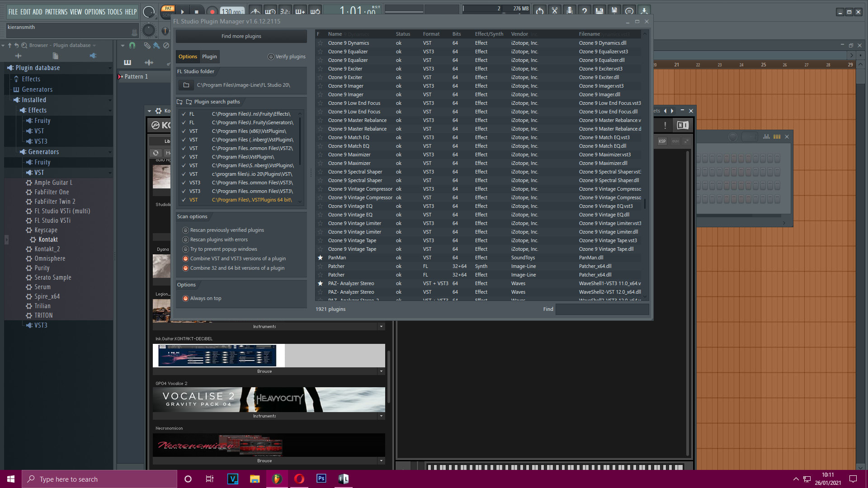Image resolution: width=868 pixels, height=488 pixels.
Task: Toggle the PAT pattern mode button
Action: [168, 9]
